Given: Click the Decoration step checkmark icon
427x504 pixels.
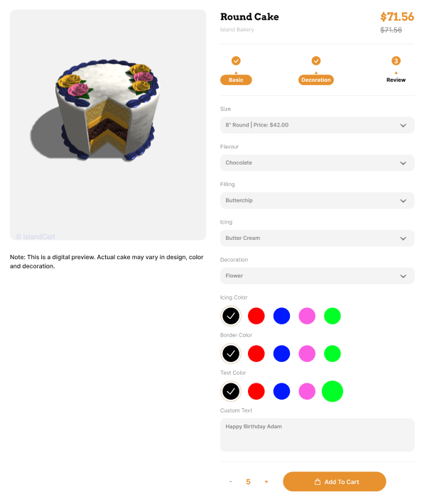Looking at the screenshot, I should (316, 61).
